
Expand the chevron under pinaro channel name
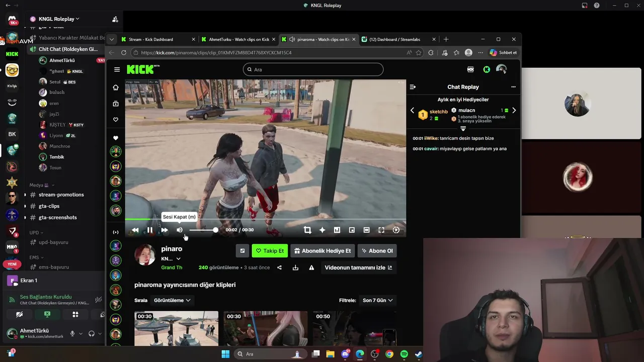pyautogui.click(x=178, y=259)
